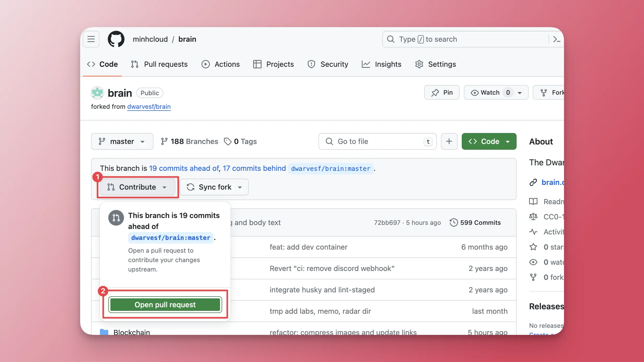Click the pull request icon in the popup

116,218
